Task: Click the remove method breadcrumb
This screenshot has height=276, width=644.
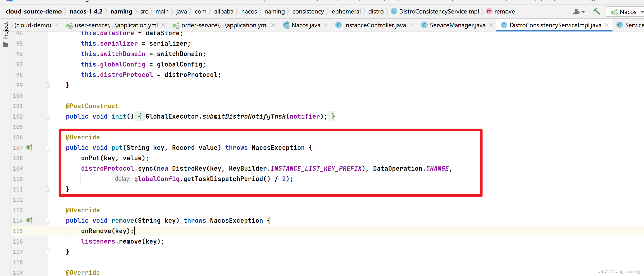Action: click(x=501, y=12)
